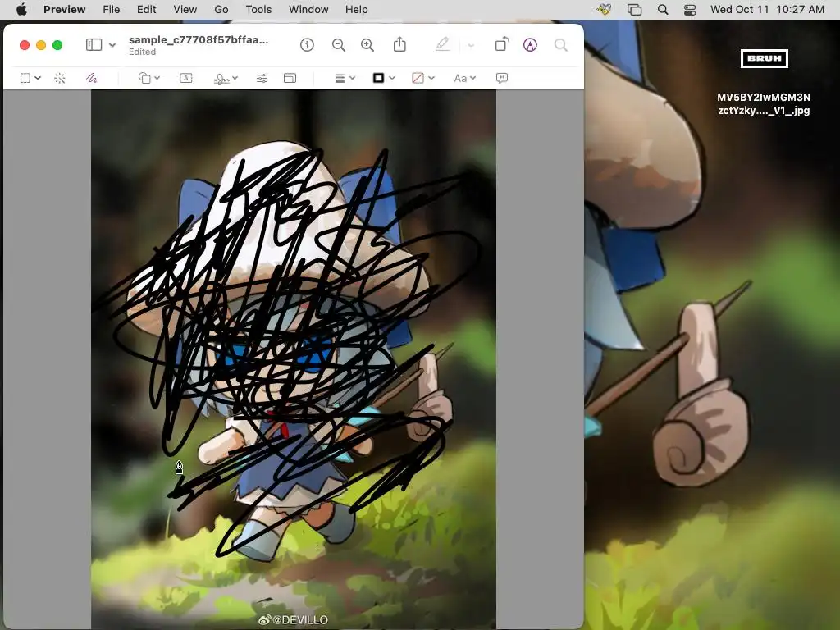Open sidebar view options chevron

click(112, 45)
